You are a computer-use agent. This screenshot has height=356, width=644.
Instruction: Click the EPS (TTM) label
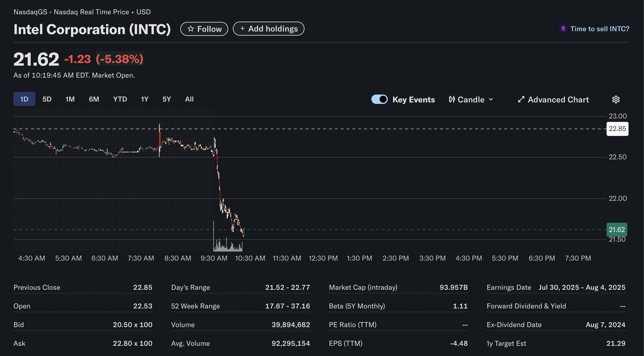point(346,343)
